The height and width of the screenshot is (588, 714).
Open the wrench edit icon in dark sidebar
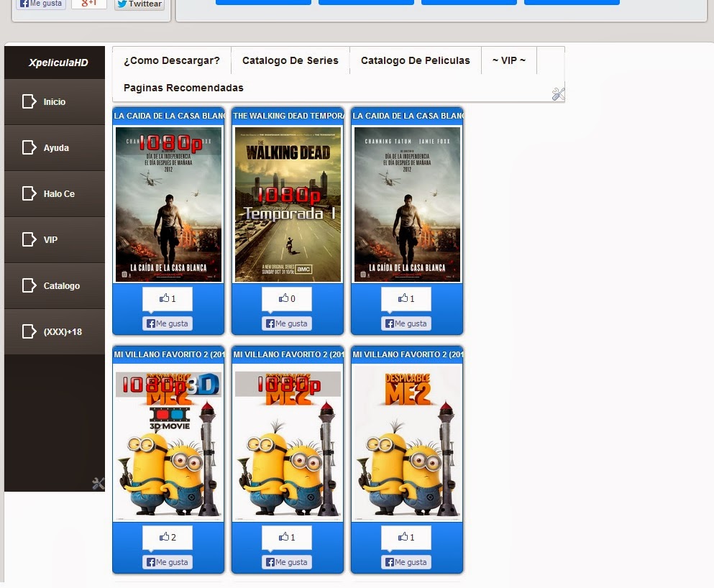[99, 483]
